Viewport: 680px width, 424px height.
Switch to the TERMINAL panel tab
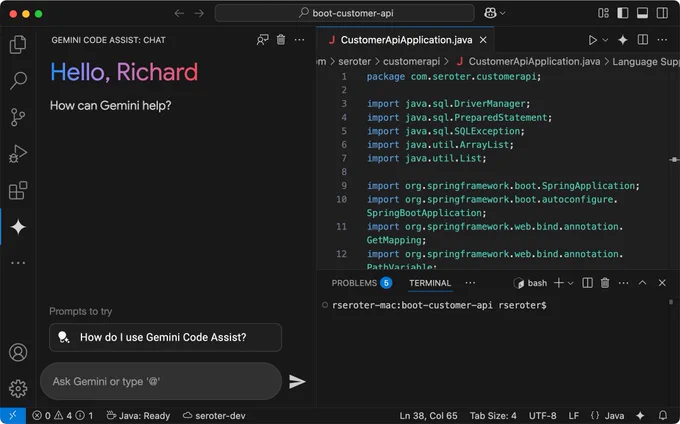(x=430, y=283)
